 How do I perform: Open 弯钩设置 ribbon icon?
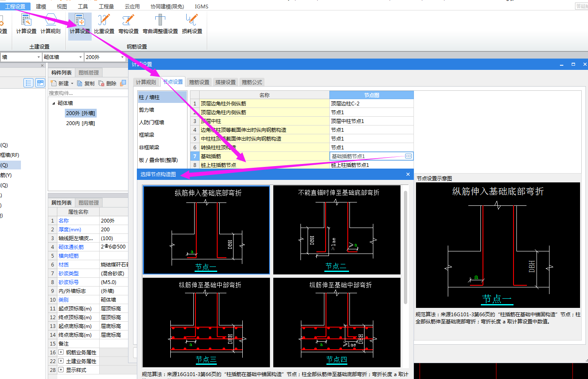pyautogui.click(x=128, y=24)
